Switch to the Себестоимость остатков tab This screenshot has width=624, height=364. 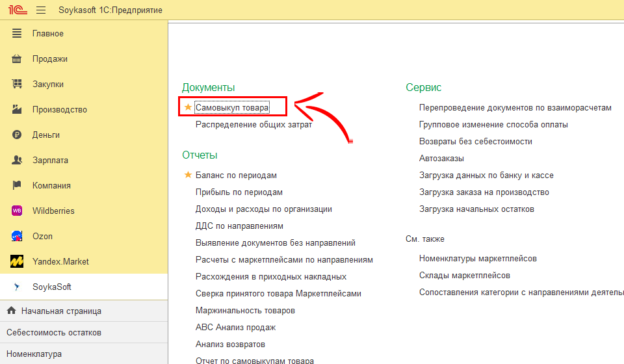tap(54, 333)
